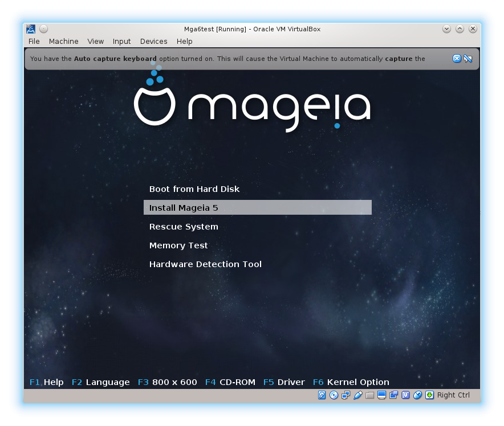Image resolution: width=504 pixels, height=426 pixels.
Task: Click the round pin button beside window icon
Action: tap(44, 29)
